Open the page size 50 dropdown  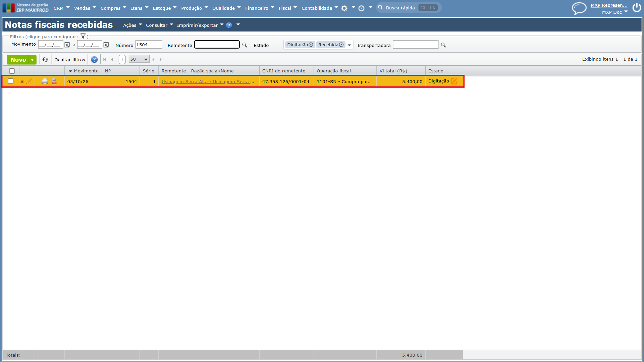[x=139, y=59]
